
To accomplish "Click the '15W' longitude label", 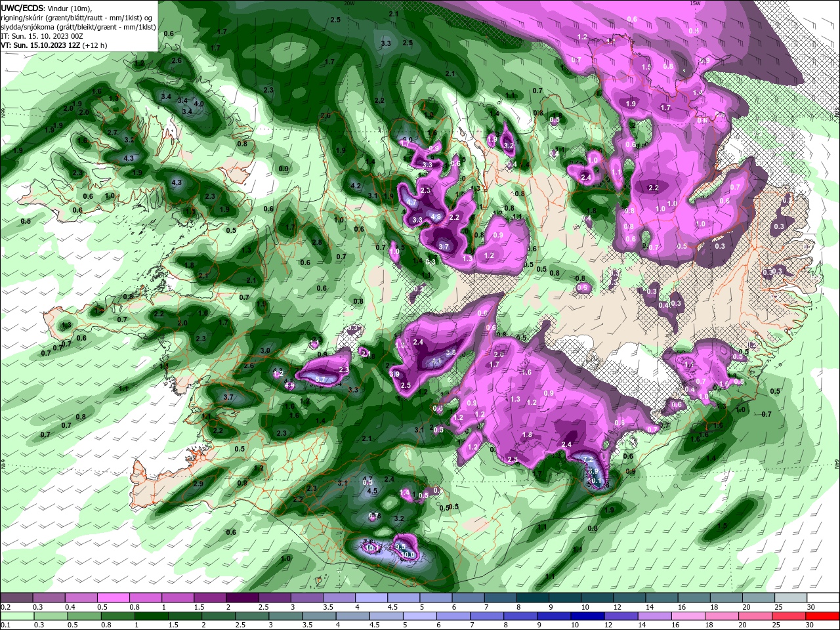I will click(x=695, y=3).
